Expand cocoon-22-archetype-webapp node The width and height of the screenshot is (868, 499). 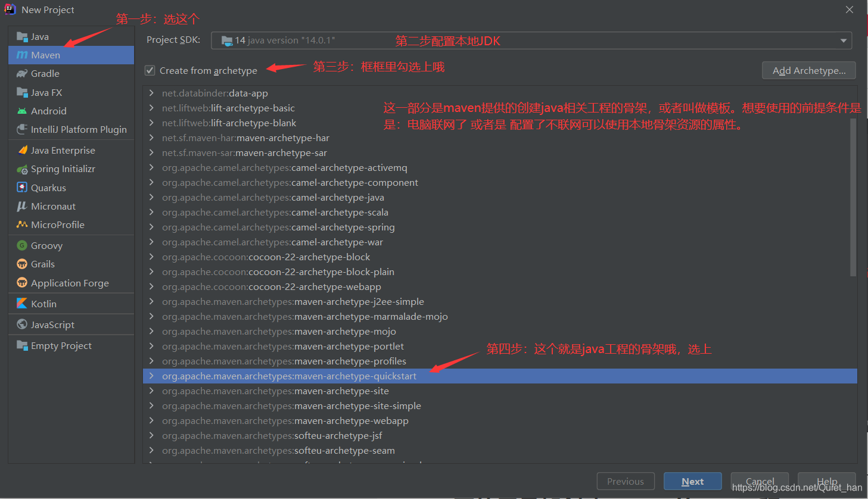click(x=151, y=286)
